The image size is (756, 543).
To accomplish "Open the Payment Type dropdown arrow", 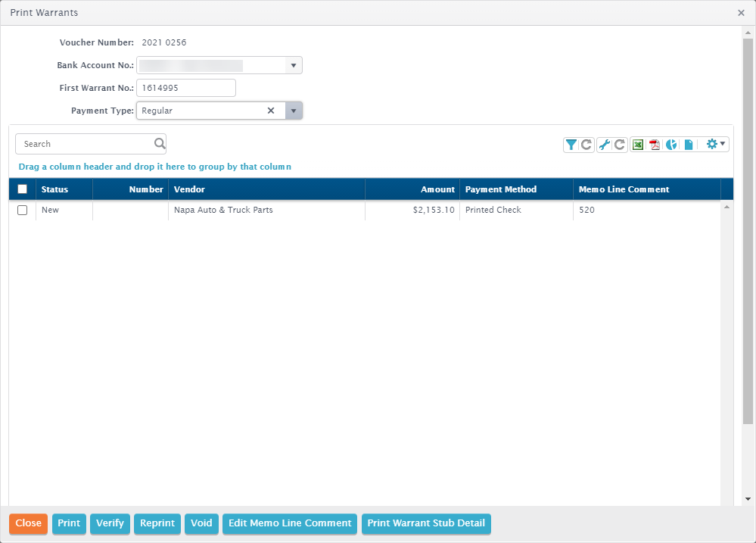I will (294, 111).
